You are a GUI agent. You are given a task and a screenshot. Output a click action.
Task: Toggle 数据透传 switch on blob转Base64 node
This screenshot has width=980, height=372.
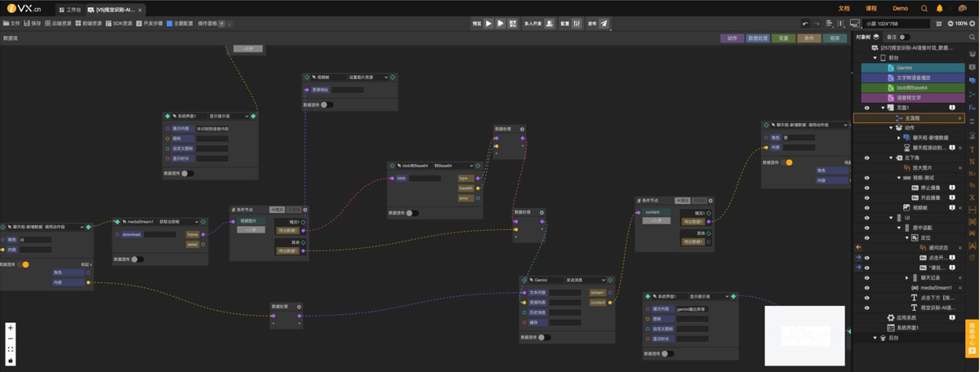tap(412, 213)
